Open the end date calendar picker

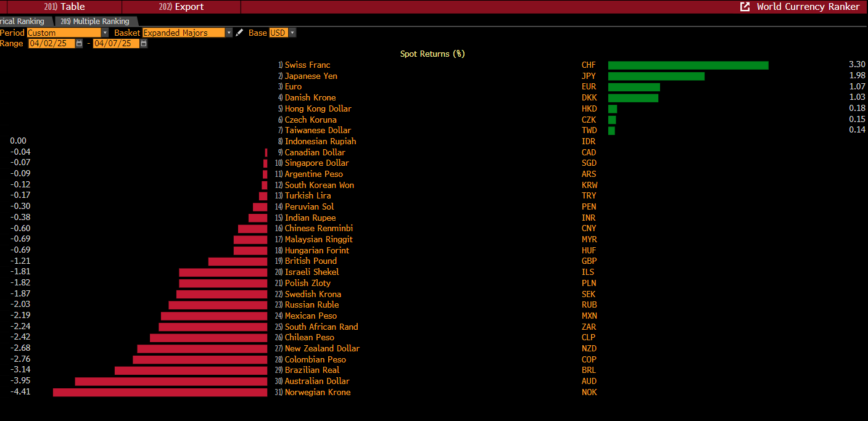(144, 44)
